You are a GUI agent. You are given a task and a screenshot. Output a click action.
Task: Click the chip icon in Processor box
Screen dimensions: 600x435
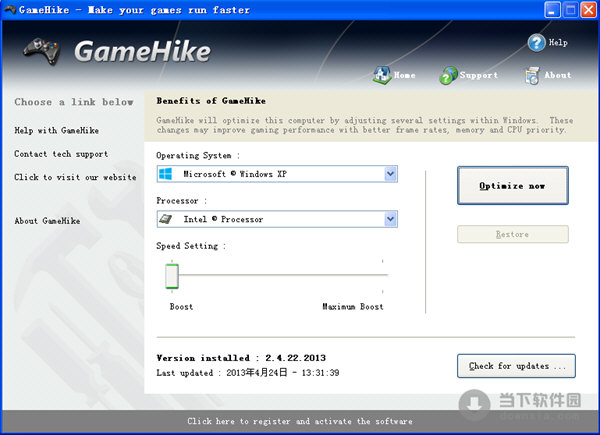tap(165, 219)
